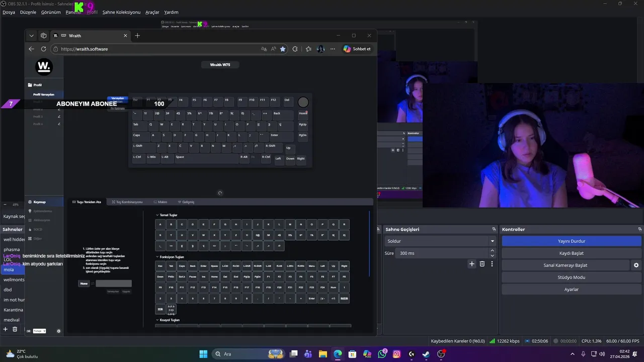Open virtual camera settings gear
This screenshot has width=644, height=362.
(636, 265)
